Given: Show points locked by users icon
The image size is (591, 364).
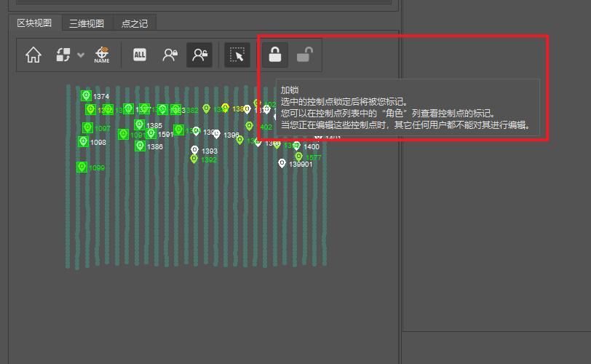Looking at the screenshot, I should click(170, 55).
